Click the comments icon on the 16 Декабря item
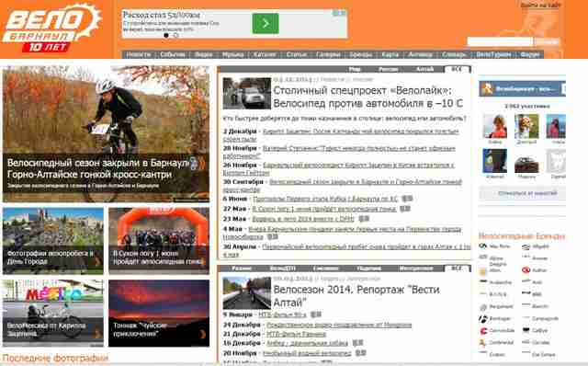This screenshot has height=366, width=588. (x=357, y=343)
